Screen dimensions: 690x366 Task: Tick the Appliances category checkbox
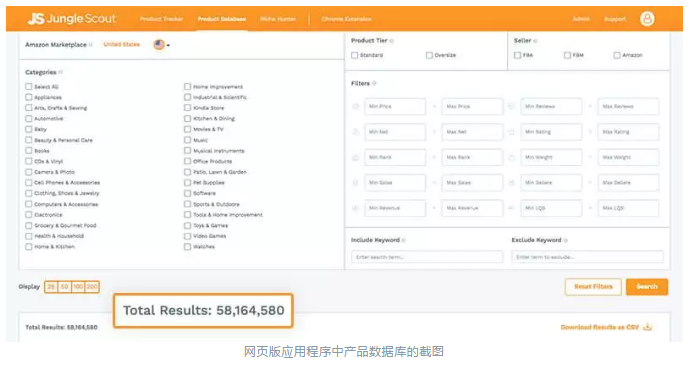pos(29,97)
